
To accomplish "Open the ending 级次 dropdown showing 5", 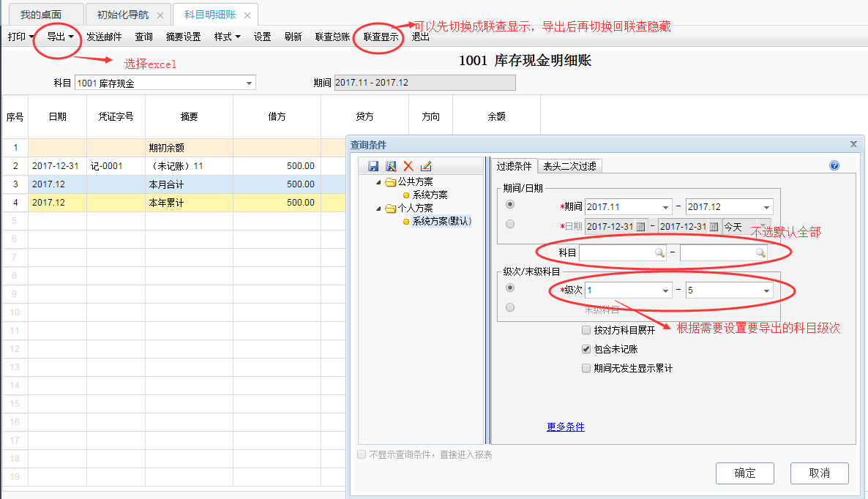I will [x=766, y=290].
